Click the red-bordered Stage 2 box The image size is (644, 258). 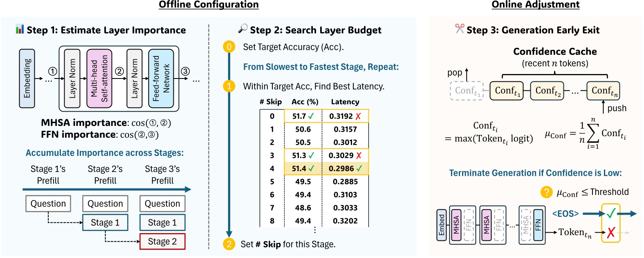162,242
